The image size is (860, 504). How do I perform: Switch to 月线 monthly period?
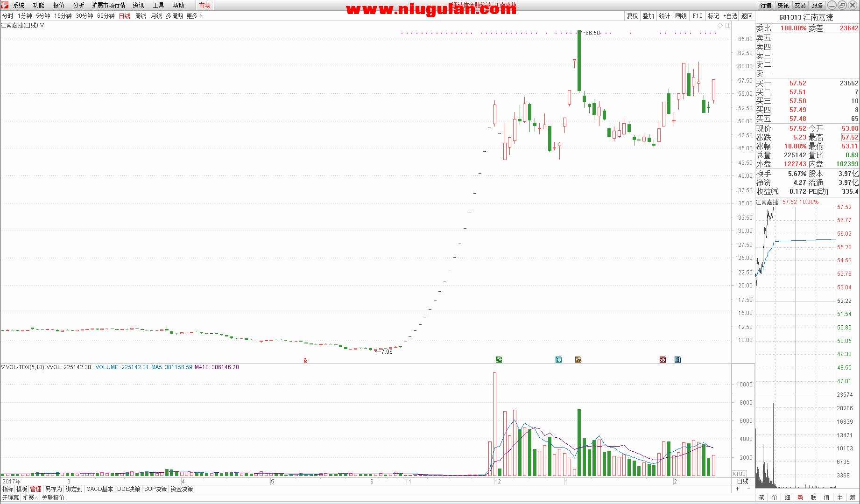[x=156, y=16]
